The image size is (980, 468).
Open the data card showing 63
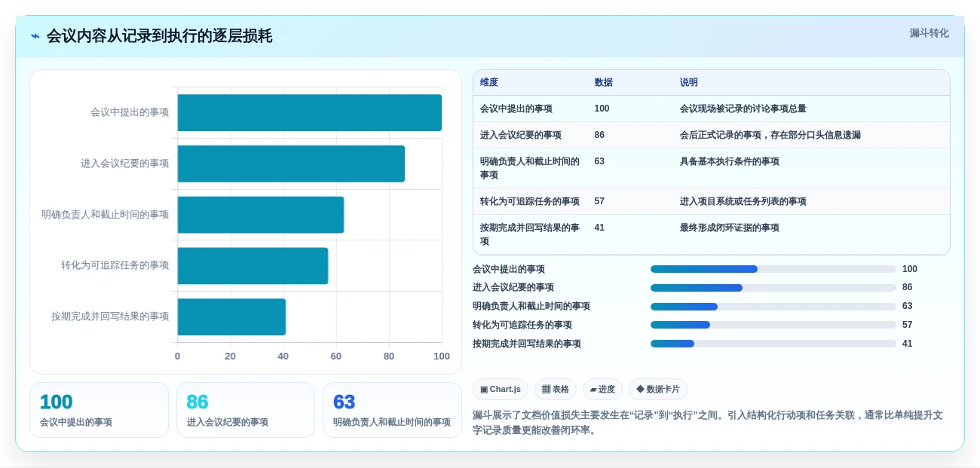(x=392, y=410)
